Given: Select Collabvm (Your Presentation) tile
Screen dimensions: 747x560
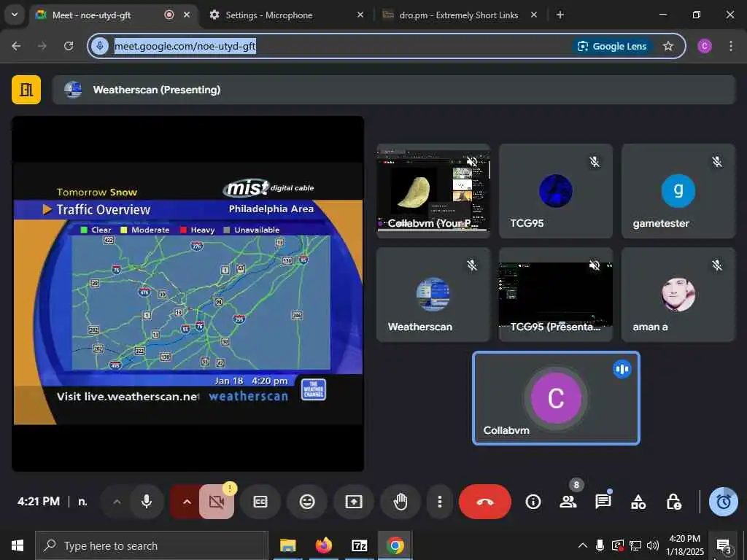Looking at the screenshot, I should [x=433, y=190].
